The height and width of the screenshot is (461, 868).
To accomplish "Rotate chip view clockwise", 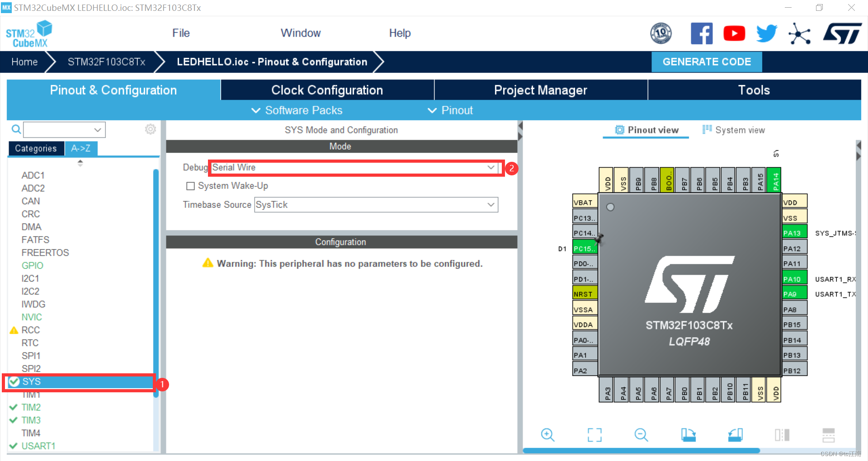I will click(x=688, y=435).
